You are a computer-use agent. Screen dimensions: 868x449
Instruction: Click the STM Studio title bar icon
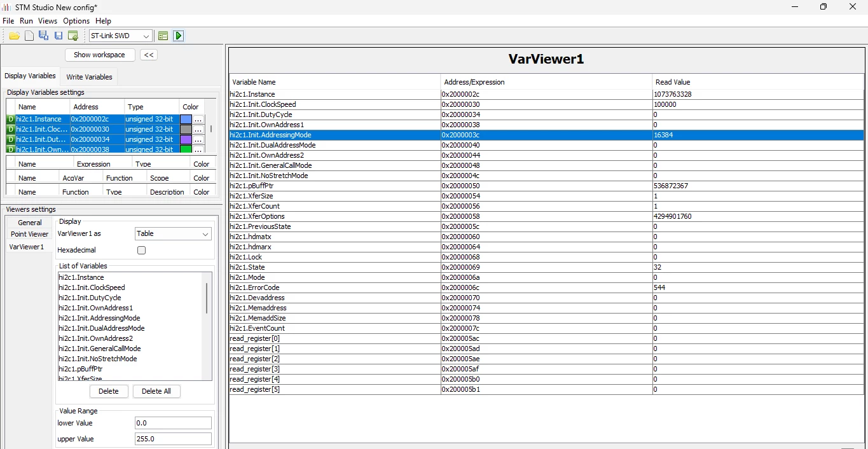tap(7, 7)
